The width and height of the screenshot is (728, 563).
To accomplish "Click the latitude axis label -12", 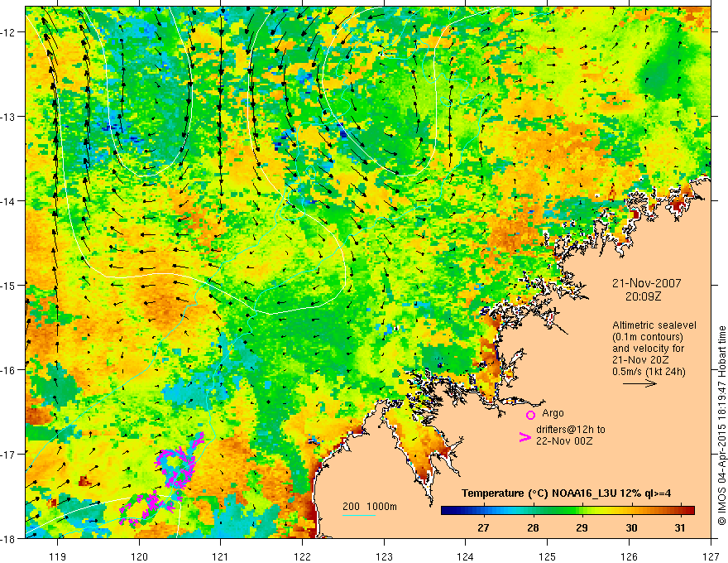I will click(8, 32).
